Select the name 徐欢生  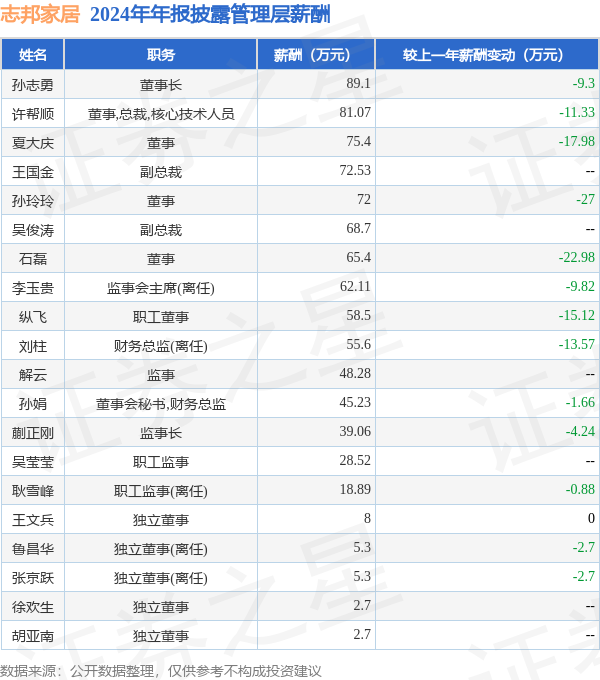click(x=33, y=608)
